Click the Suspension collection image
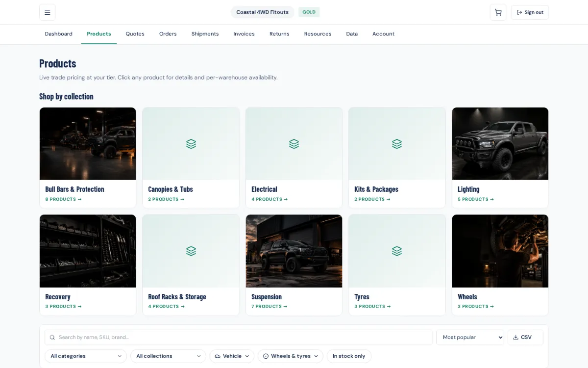The width and height of the screenshot is (588, 368). 294,251
